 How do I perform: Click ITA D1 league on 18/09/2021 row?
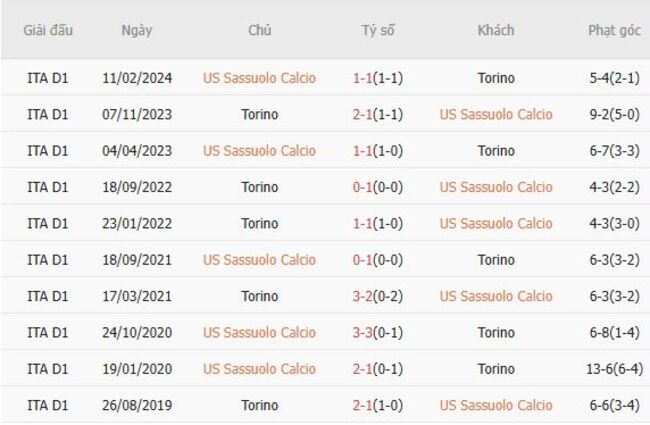click(48, 260)
